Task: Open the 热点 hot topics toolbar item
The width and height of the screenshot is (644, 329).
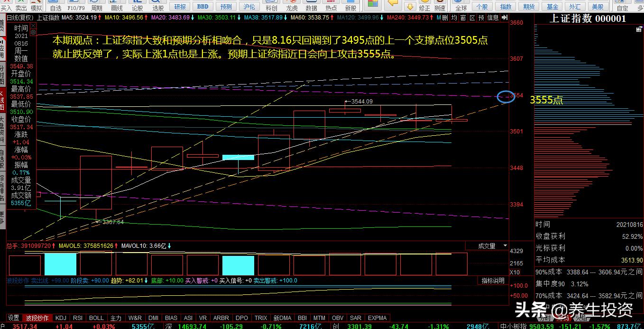Action: tap(331, 6)
